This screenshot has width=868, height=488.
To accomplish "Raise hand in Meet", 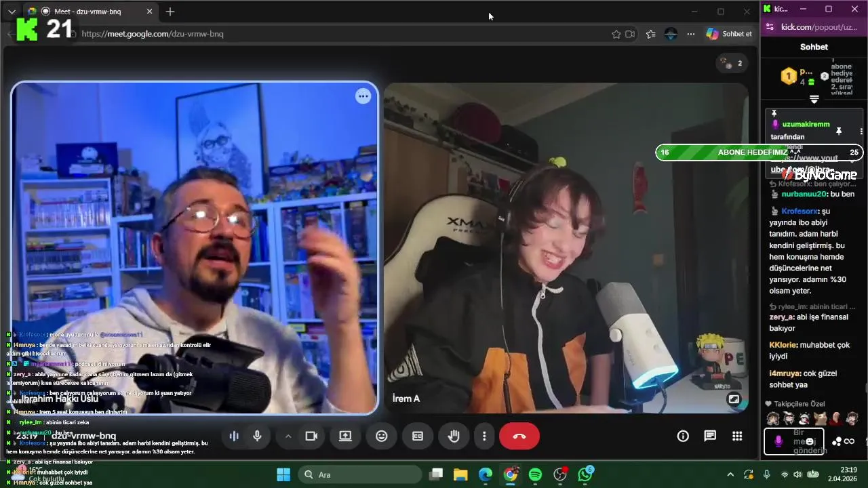I will tap(454, 436).
